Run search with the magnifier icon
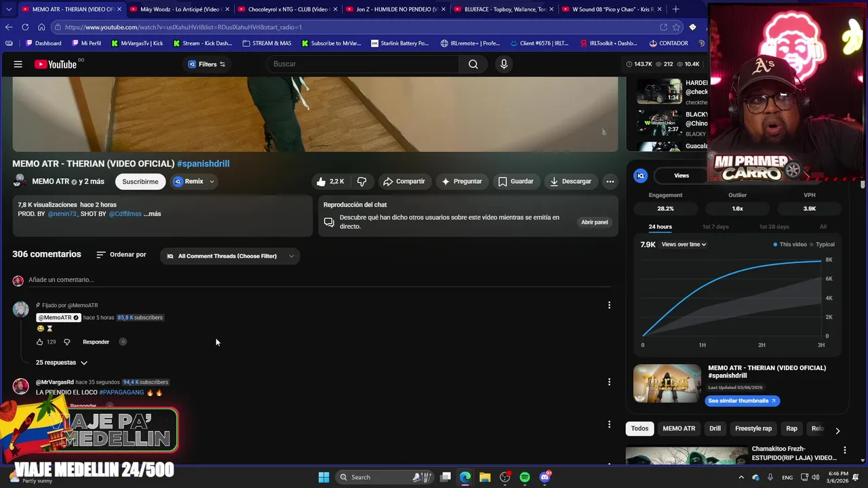The height and width of the screenshot is (488, 868). [473, 64]
